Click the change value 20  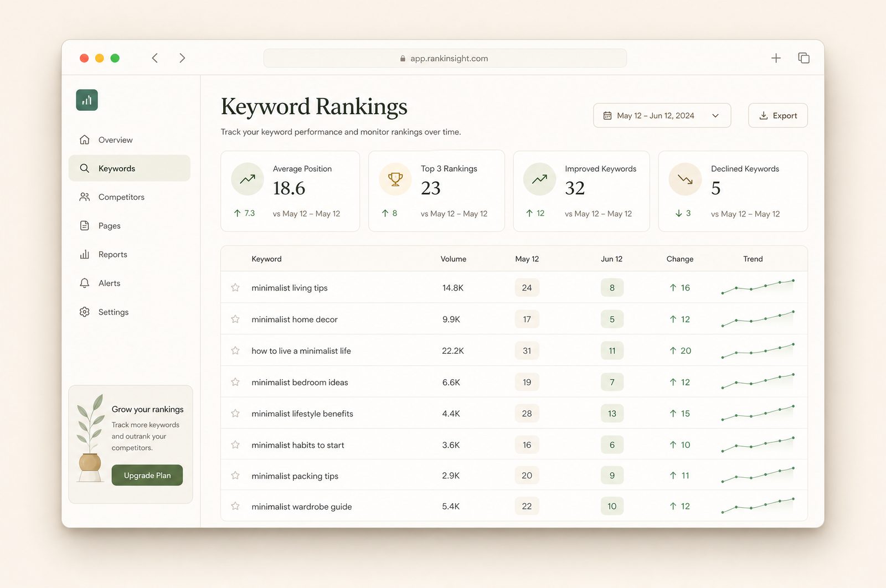(x=686, y=350)
